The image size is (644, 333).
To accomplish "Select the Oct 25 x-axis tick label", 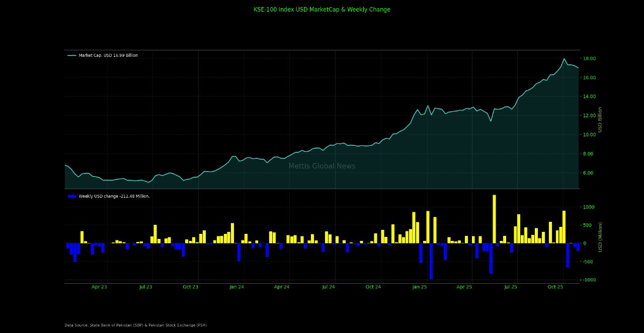I will (555, 287).
